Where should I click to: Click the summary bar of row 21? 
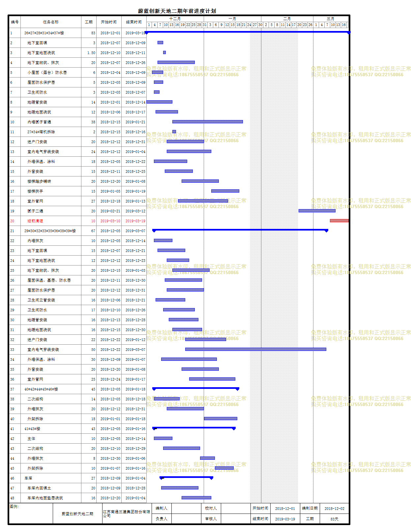(240, 230)
